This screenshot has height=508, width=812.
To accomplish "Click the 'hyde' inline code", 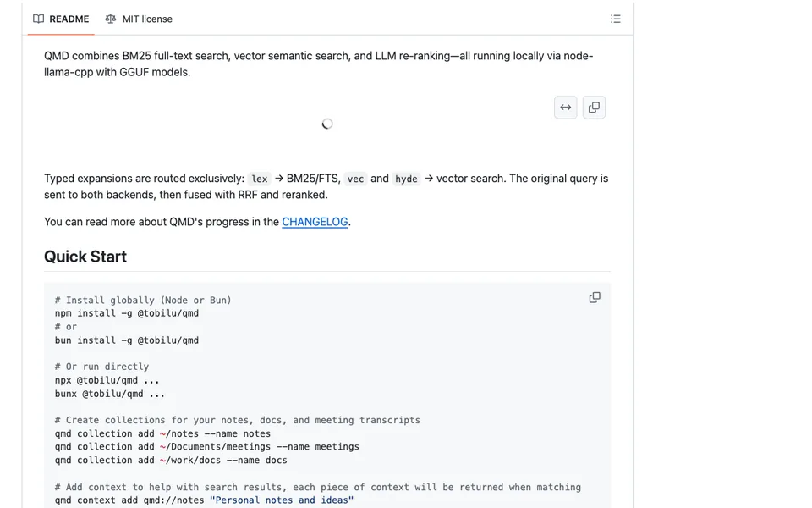I will 406,179.
